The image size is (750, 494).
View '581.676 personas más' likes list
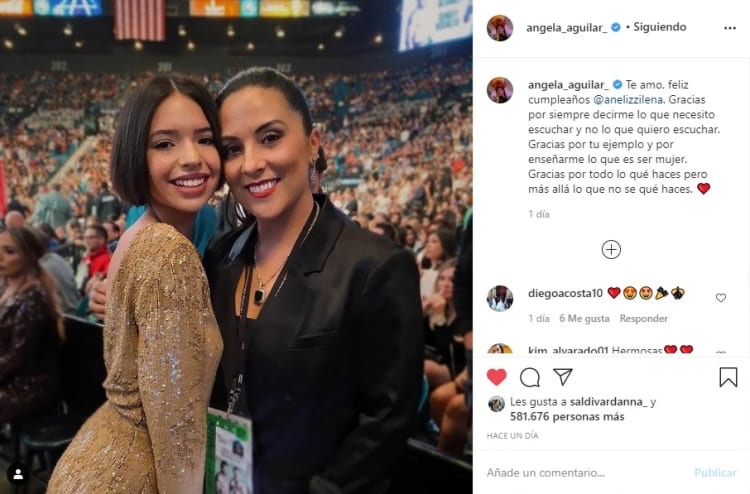tap(567, 417)
